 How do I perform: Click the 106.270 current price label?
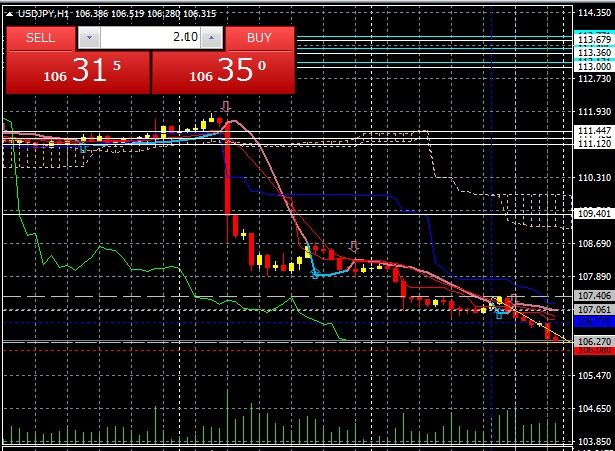[595, 342]
